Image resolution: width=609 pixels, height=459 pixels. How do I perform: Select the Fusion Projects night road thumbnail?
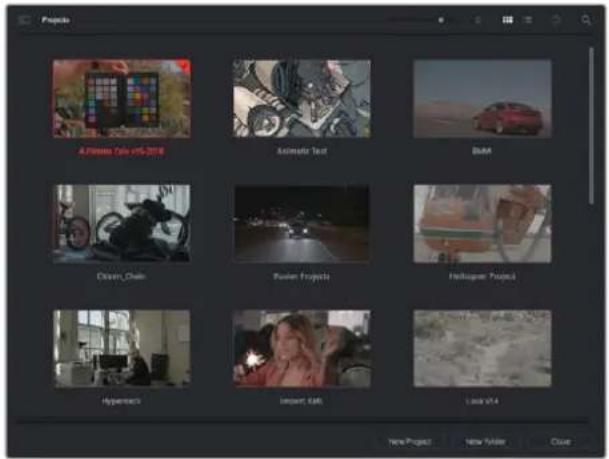[x=302, y=224]
